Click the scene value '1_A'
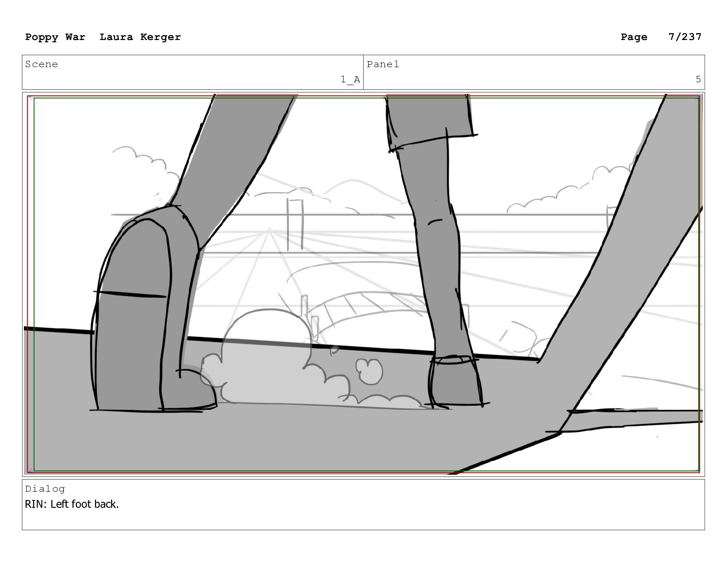 (350, 80)
